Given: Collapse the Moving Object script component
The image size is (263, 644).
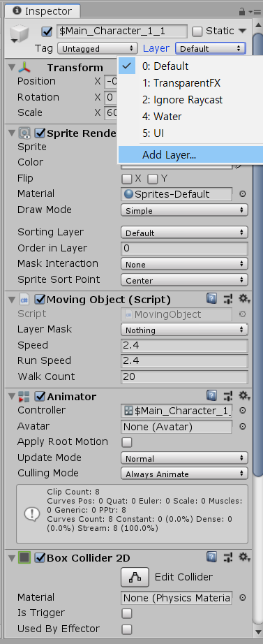Looking at the screenshot, I should click(11, 300).
